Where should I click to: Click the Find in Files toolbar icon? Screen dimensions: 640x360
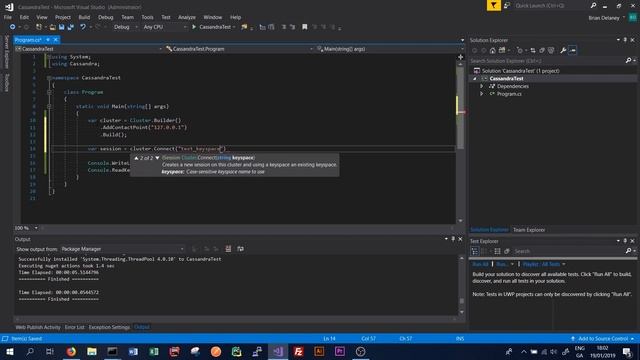(244, 27)
